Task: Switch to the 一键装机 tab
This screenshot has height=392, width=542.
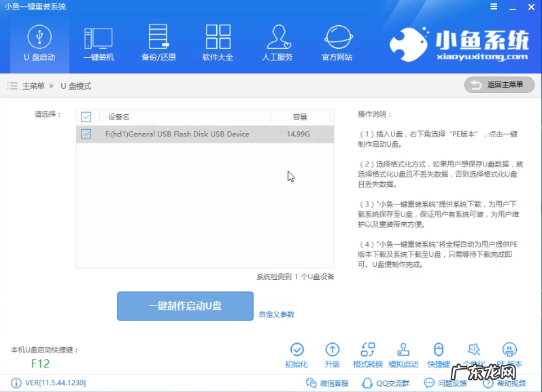Action: coord(99,43)
